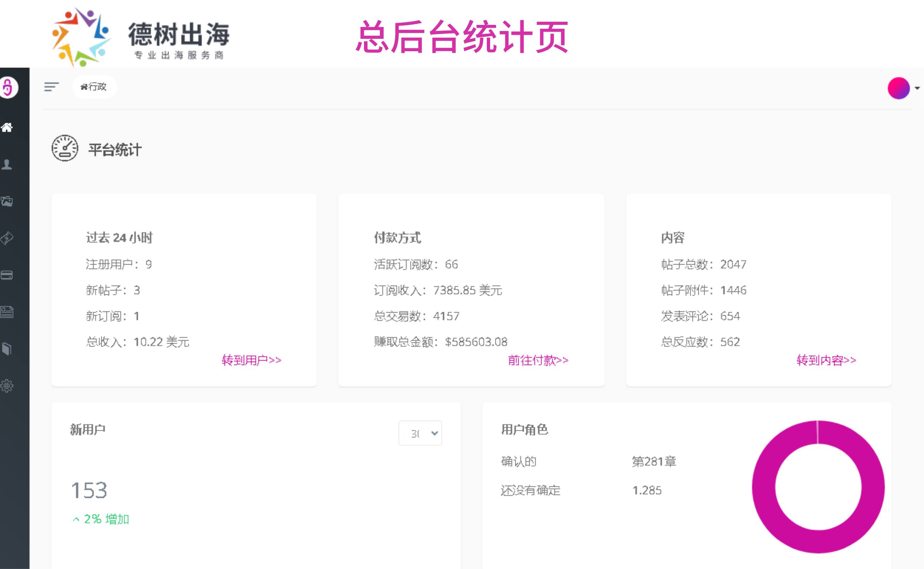Follow the 转到内容>> link
924x569 pixels.
(x=826, y=360)
